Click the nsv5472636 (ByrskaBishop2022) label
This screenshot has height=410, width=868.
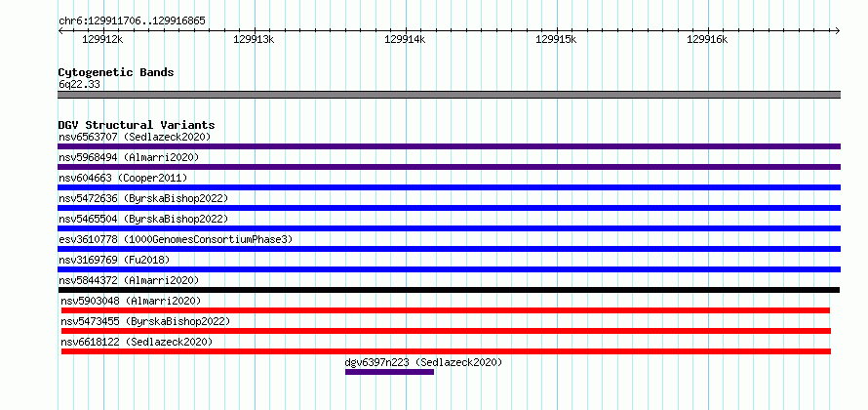click(x=143, y=198)
